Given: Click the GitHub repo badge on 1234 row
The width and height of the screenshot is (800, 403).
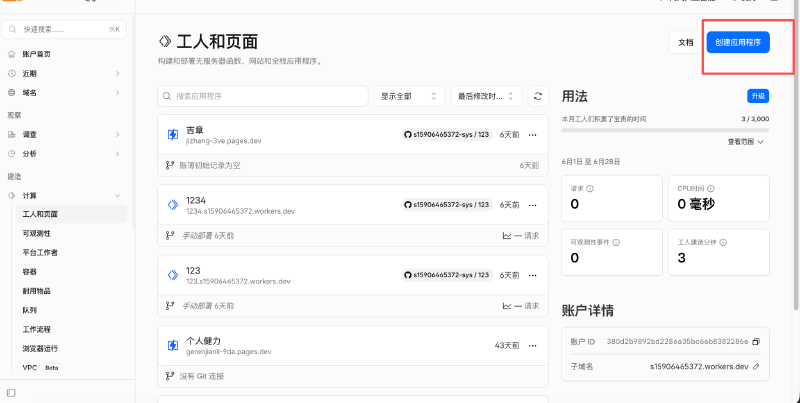Looking at the screenshot, I should pos(447,205).
